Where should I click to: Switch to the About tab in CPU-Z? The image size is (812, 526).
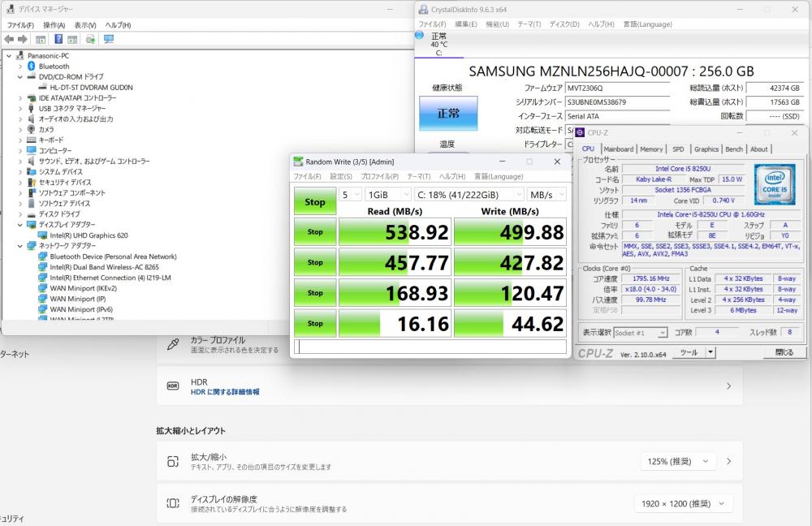(x=758, y=149)
